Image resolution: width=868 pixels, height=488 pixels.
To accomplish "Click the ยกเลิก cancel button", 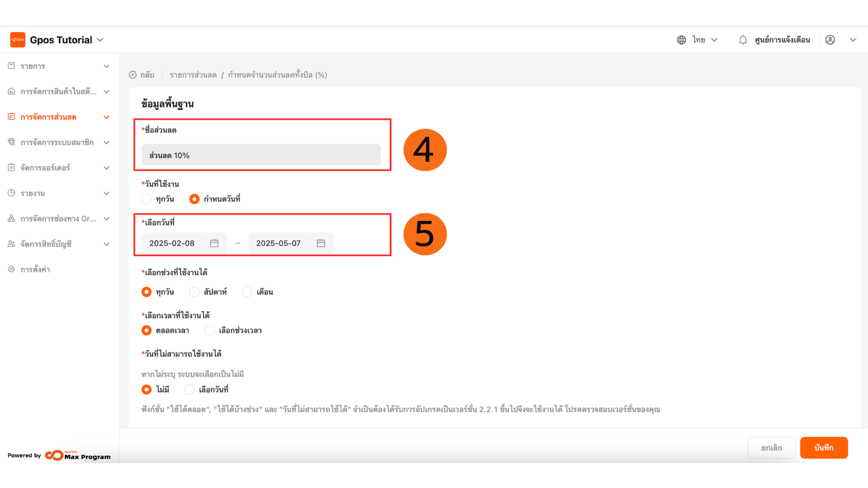I will [771, 448].
